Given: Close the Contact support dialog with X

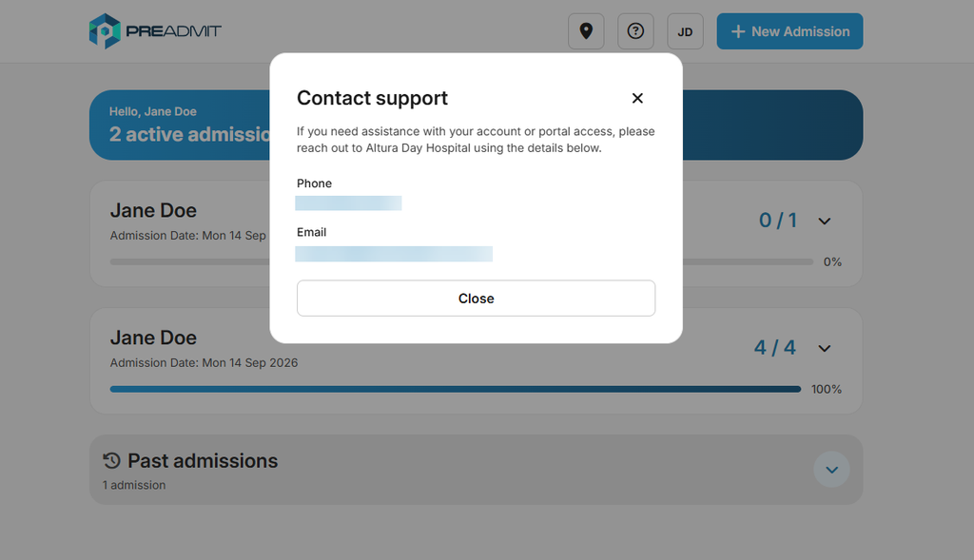Looking at the screenshot, I should point(637,98).
